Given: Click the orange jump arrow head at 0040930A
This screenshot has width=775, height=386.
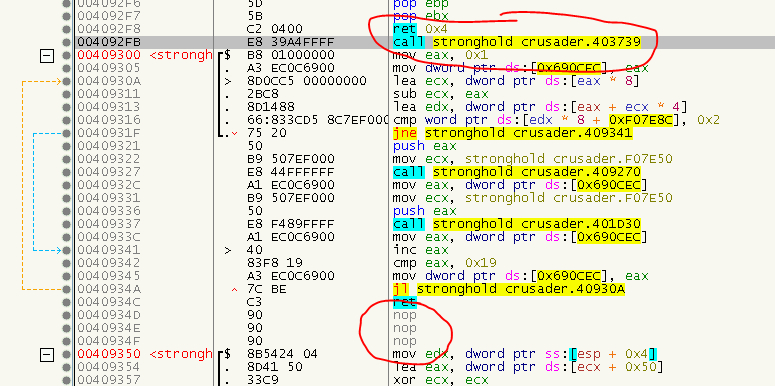Looking at the screenshot, I should pyautogui.click(x=59, y=81).
